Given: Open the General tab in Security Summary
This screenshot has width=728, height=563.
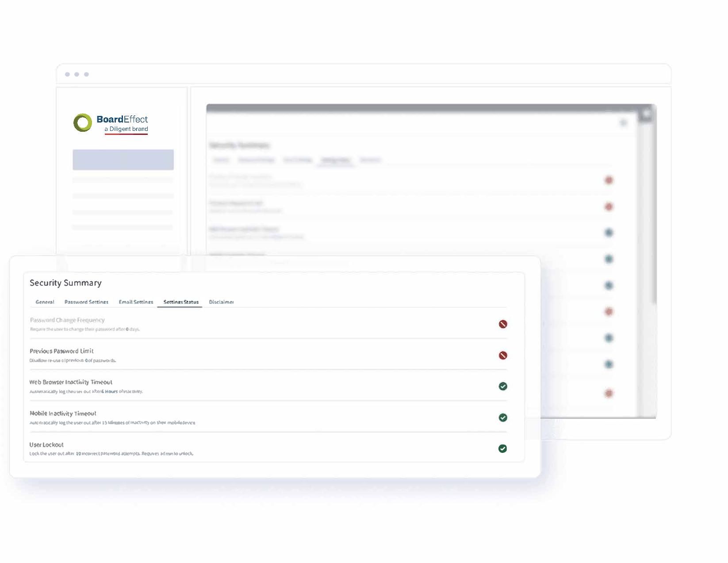Looking at the screenshot, I should coord(45,302).
